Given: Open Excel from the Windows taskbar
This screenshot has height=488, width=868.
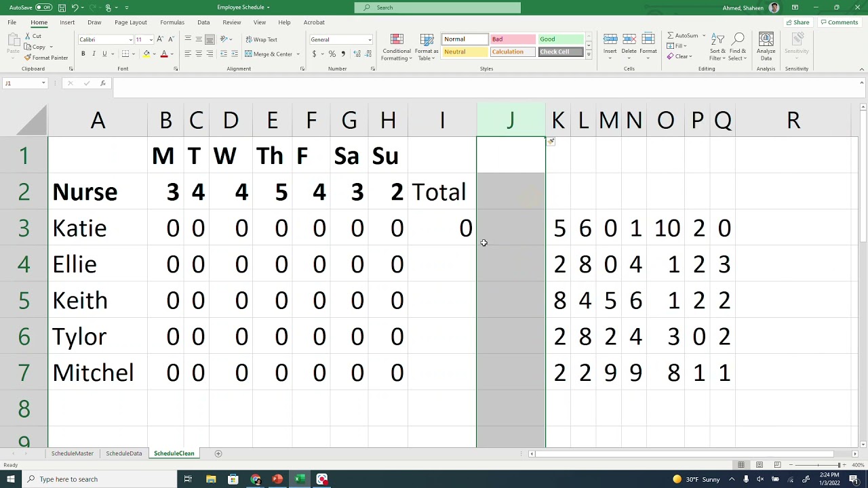Looking at the screenshot, I should [x=299, y=479].
